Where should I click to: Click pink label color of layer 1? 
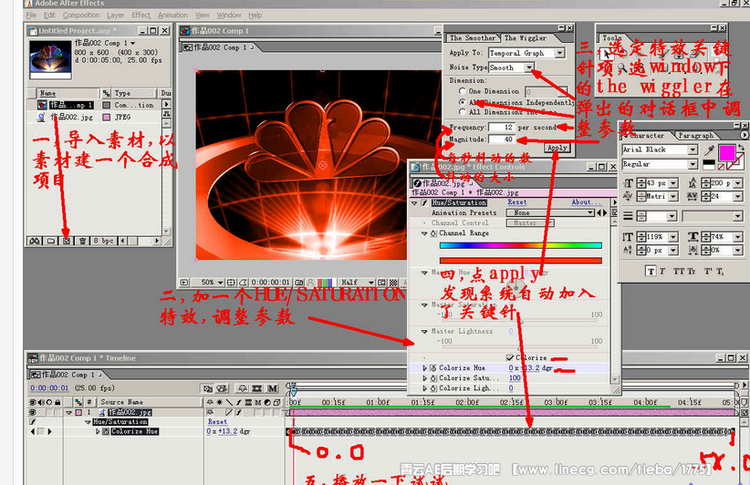pyautogui.click(x=78, y=412)
